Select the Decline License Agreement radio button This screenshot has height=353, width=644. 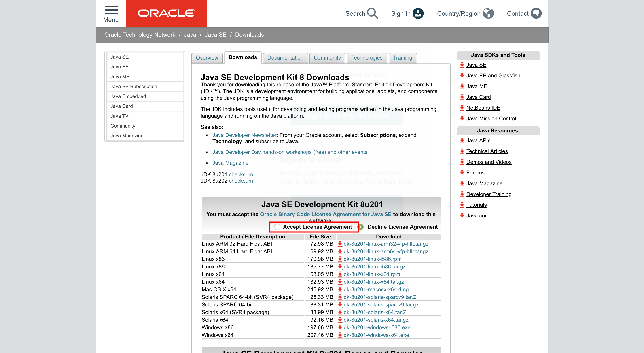(361, 227)
